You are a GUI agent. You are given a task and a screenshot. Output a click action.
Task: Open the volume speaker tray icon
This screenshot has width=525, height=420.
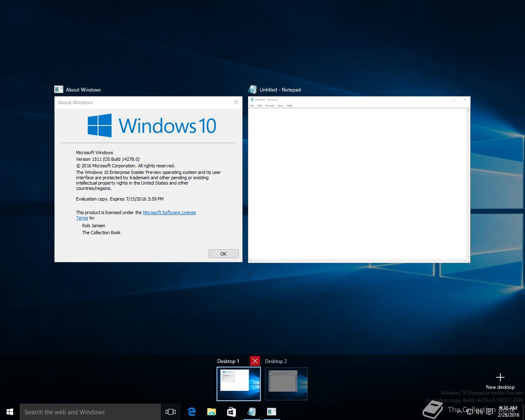(479, 412)
